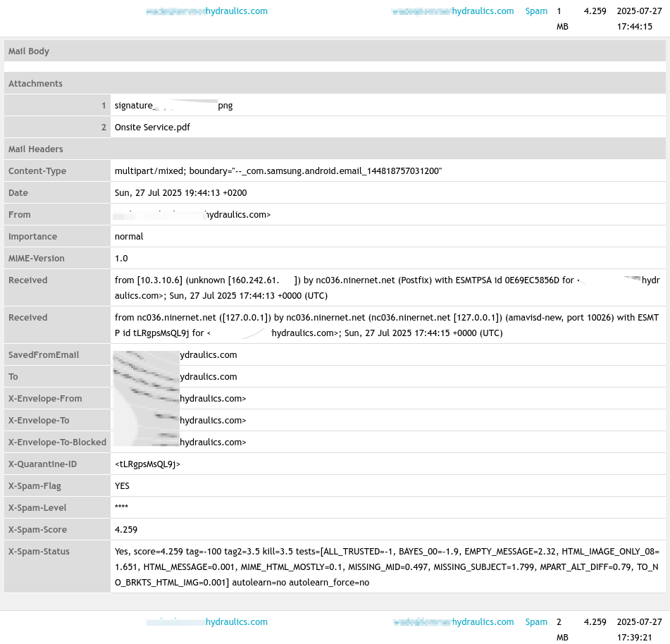Click the "X-Spam-Flag" header label
This screenshot has width=670, height=644.
point(35,486)
